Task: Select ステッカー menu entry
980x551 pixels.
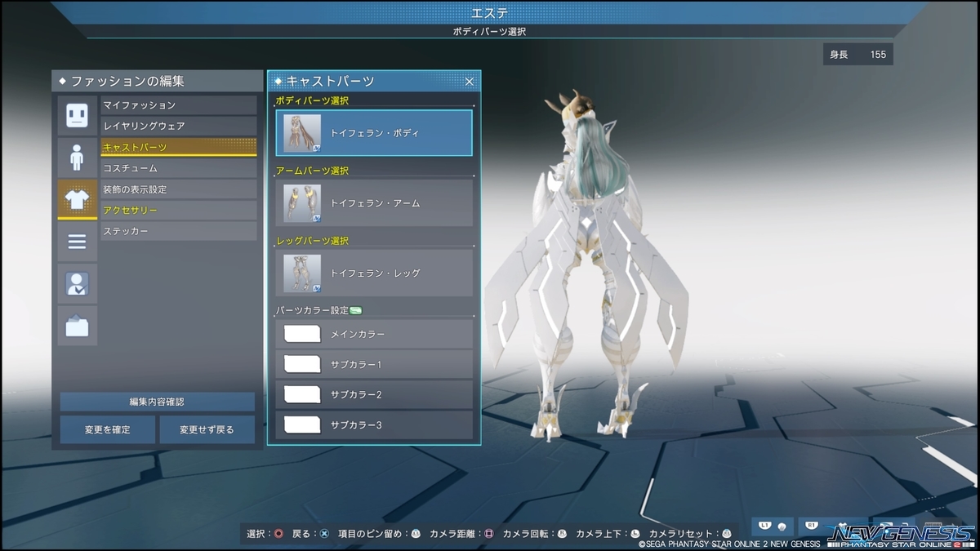Action: coord(179,231)
